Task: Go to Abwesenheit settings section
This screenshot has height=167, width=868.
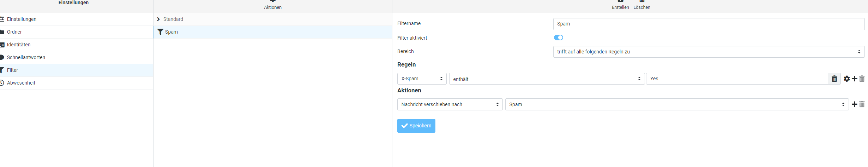Action: [21, 83]
